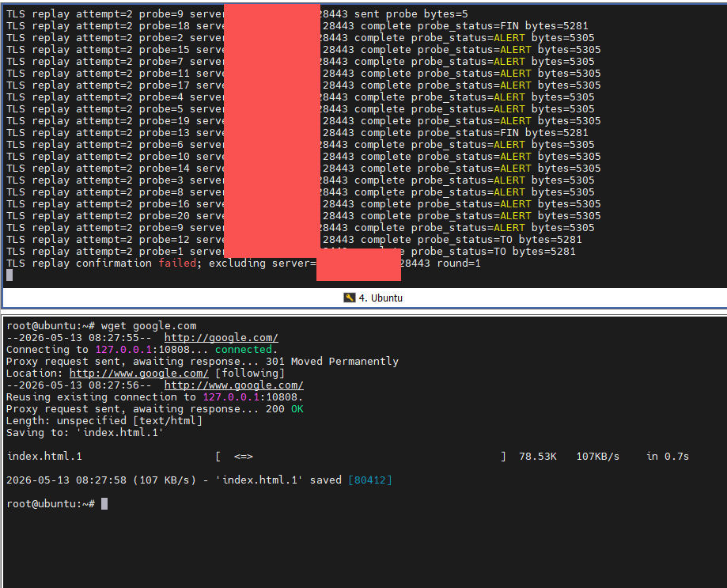Click 'bytes=5305' on the probe=7 line
727x588 pixels.
(563, 61)
